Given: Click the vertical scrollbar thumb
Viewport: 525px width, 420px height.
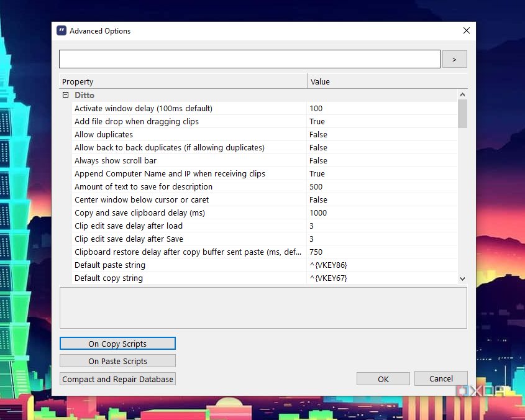Looking at the screenshot, I should tap(462, 114).
